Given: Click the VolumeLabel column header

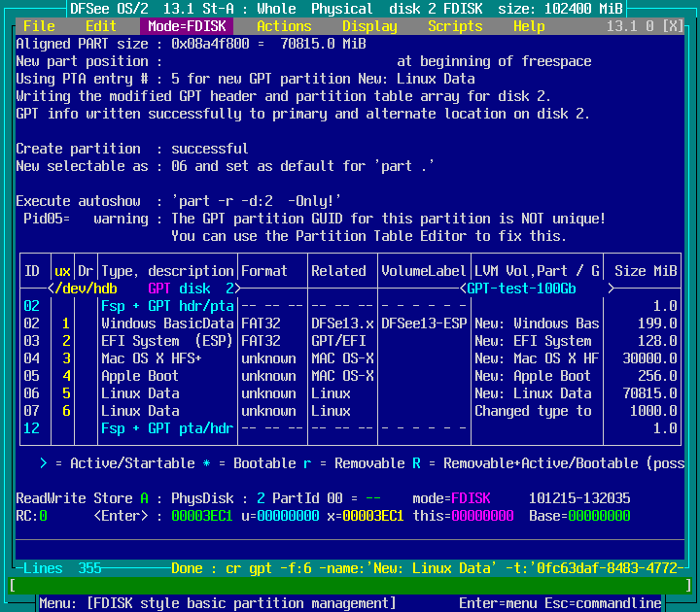Looking at the screenshot, I should coord(424,271).
